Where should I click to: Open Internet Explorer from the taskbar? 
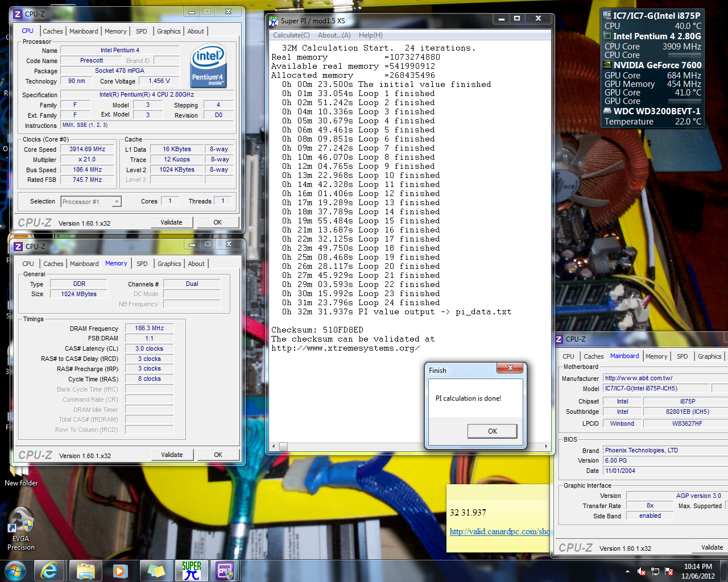coord(50,571)
